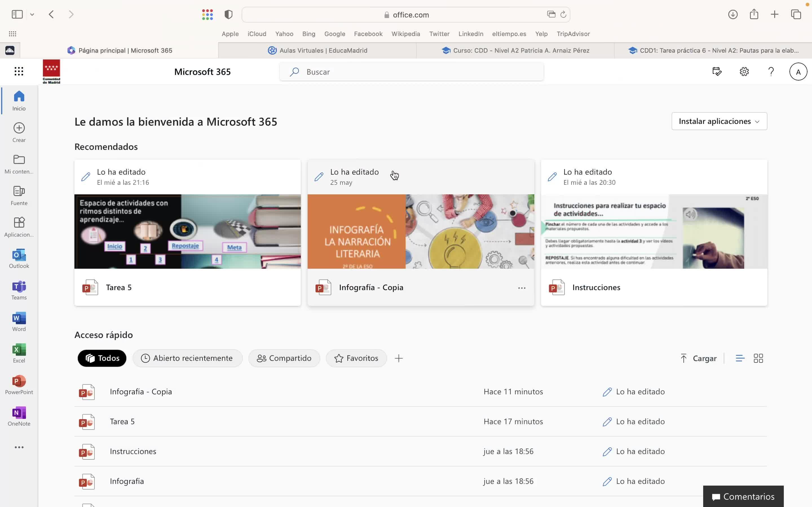Click the Outlook sidebar icon
This screenshot has width=812, height=507.
(x=19, y=258)
